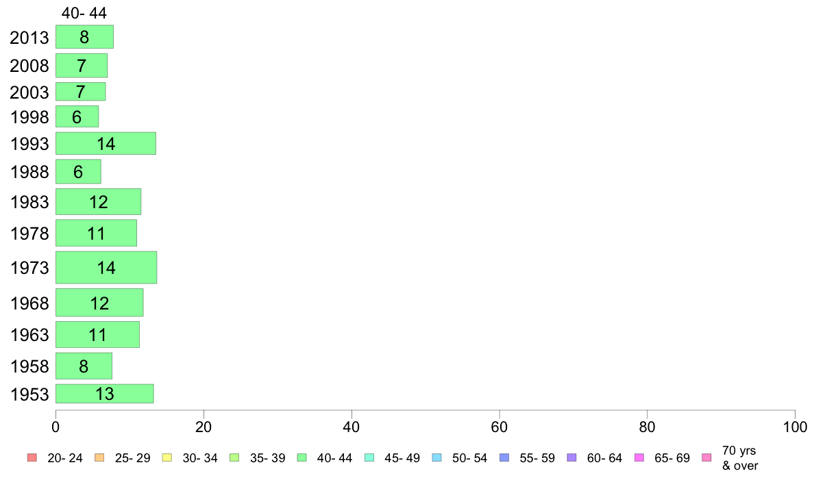Image resolution: width=814 pixels, height=504 pixels.
Task: Select the 2013 bar labeled 8
Action: coord(84,37)
